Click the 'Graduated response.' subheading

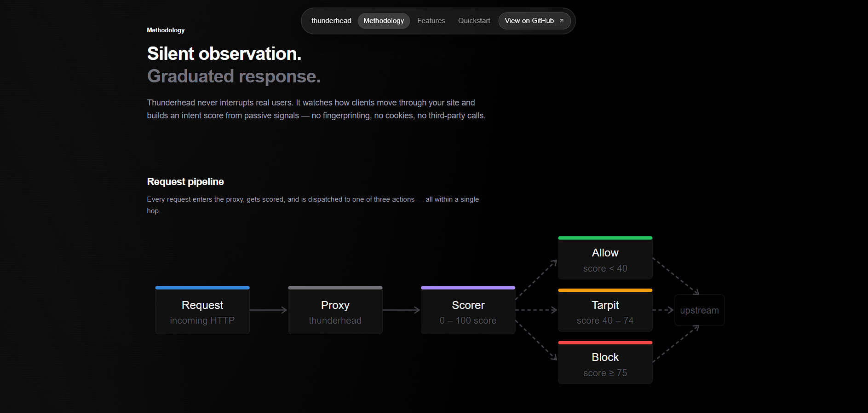point(234,76)
